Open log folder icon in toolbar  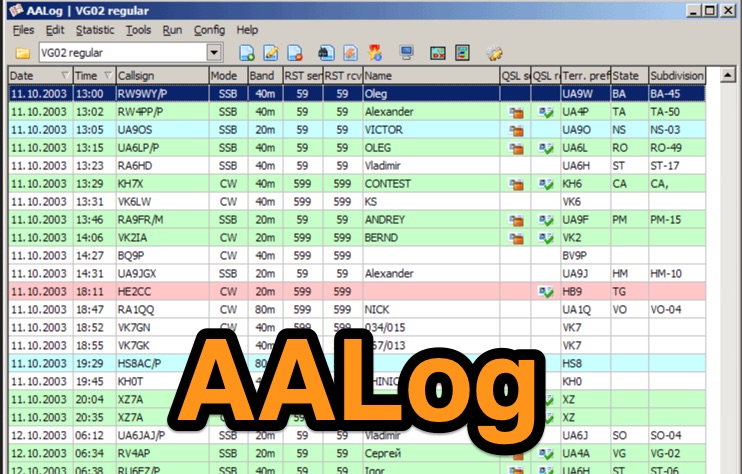tap(22, 53)
